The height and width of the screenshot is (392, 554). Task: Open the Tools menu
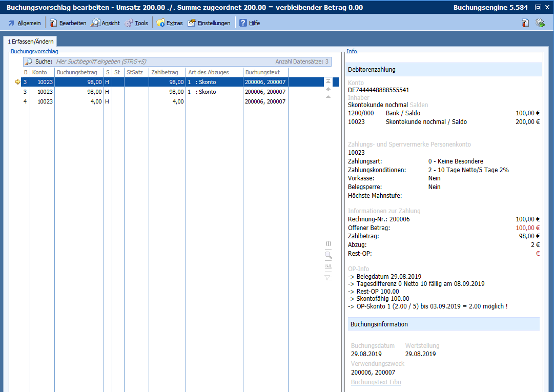[x=136, y=23]
